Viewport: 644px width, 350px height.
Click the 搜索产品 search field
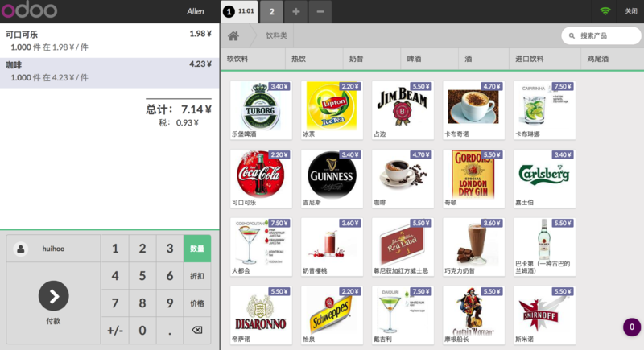coord(601,35)
